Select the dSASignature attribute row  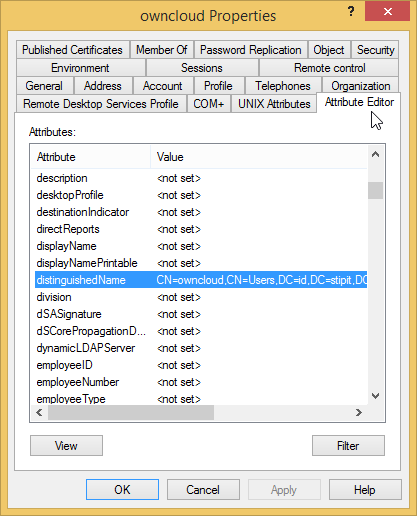click(201, 314)
